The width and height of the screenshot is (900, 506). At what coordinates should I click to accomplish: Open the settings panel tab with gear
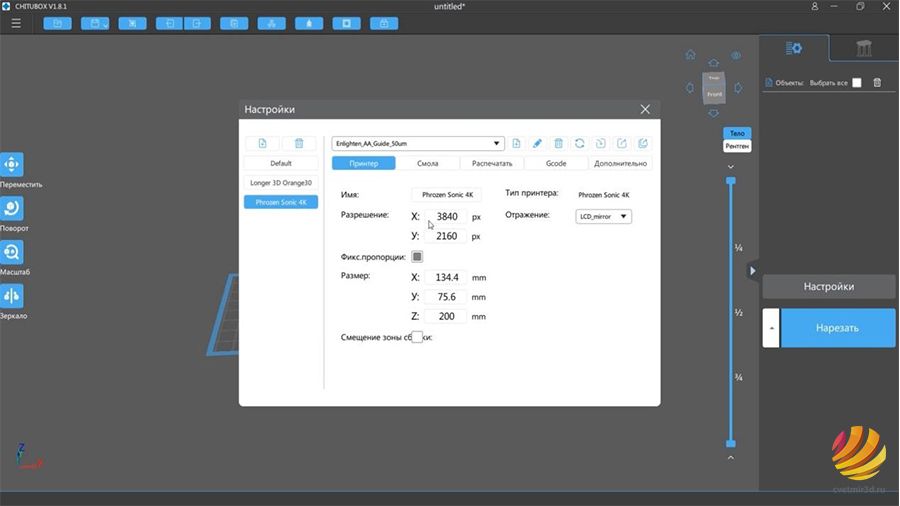tap(794, 48)
